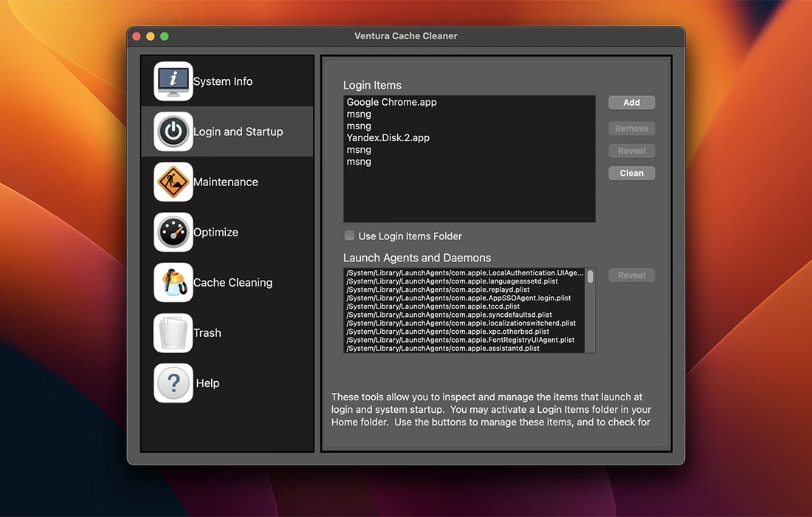Viewport: 812px width, 517px height.
Task: Select Google Chrome.app in Login Items
Action: (x=391, y=103)
